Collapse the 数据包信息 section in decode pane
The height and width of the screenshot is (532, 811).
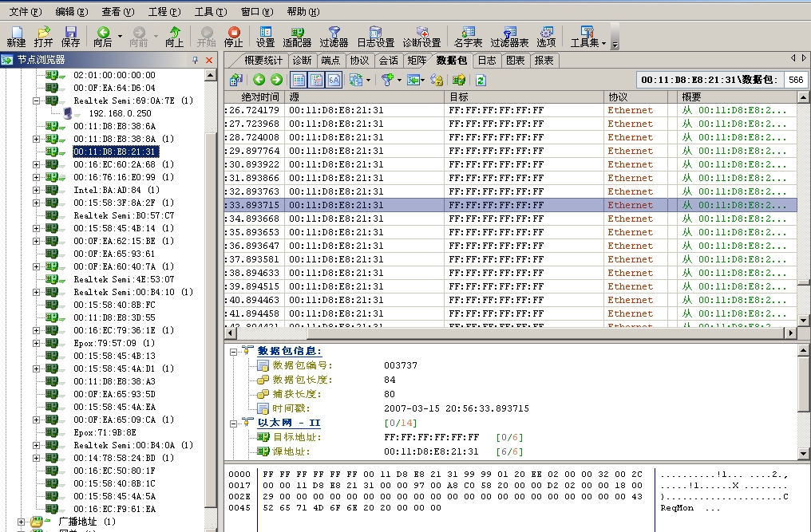(x=233, y=351)
